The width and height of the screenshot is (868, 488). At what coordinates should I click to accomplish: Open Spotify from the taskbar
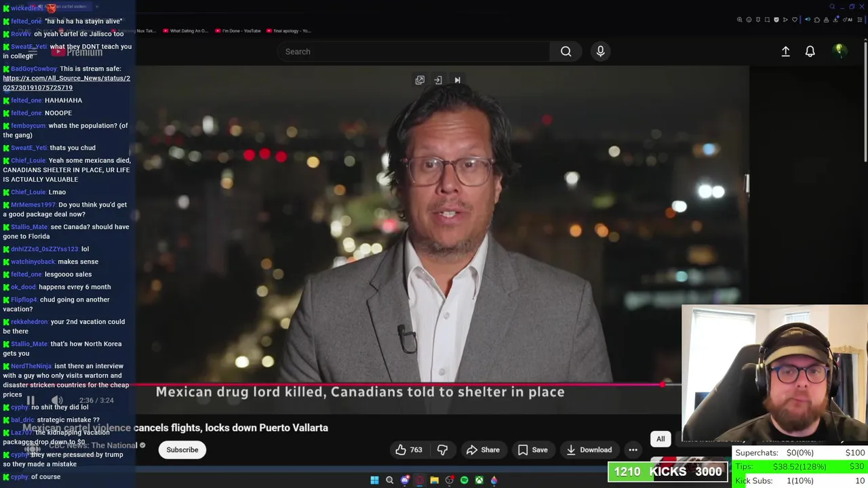(x=465, y=480)
